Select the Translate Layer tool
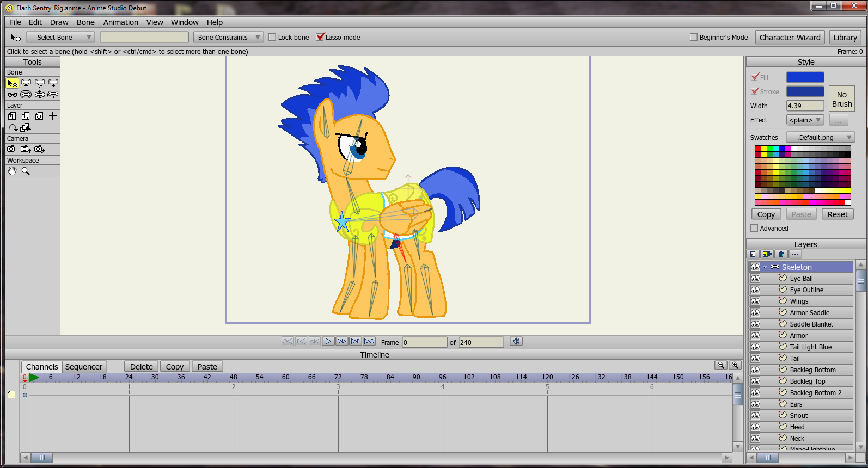The width and height of the screenshot is (868, 468). pyautogui.click(x=12, y=116)
